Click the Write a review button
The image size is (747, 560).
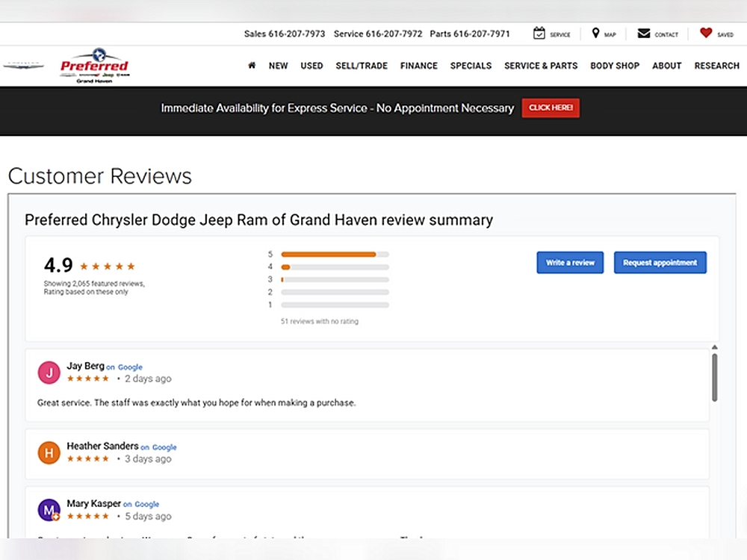coord(570,262)
